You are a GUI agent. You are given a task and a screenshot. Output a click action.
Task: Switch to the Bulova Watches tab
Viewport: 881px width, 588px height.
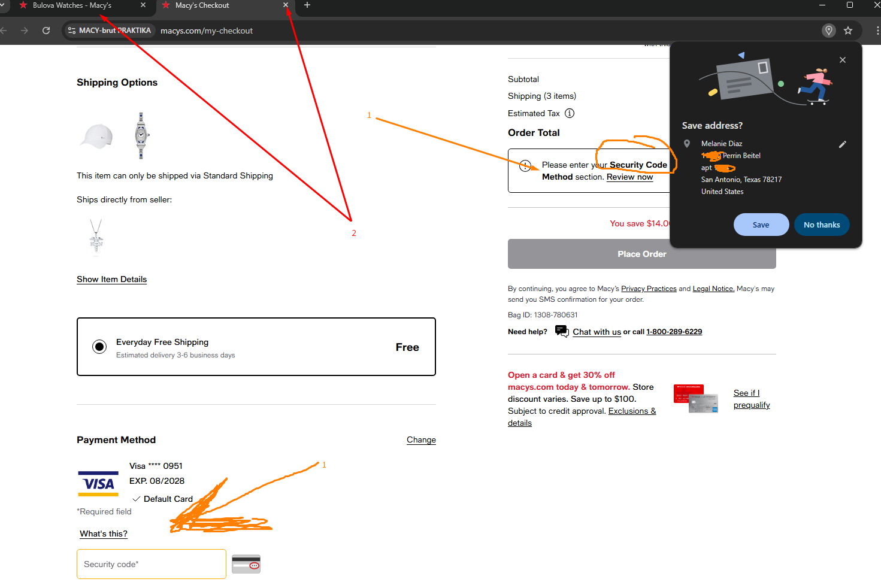point(72,5)
